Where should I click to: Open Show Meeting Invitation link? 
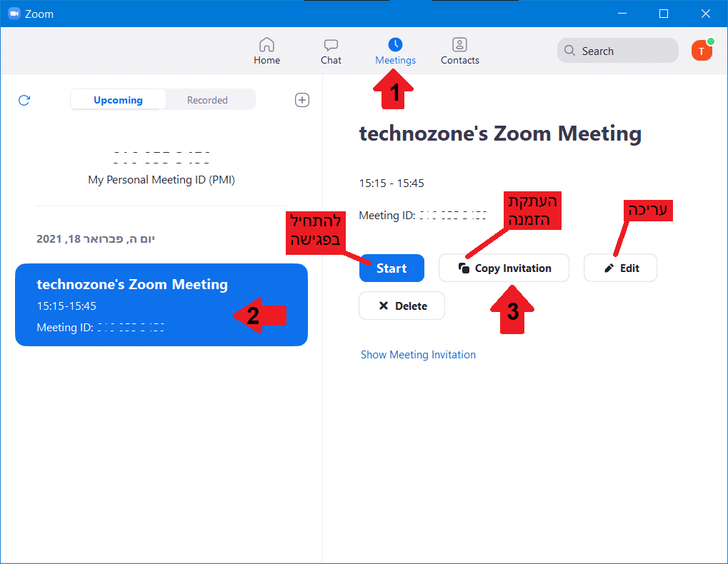(418, 355)
